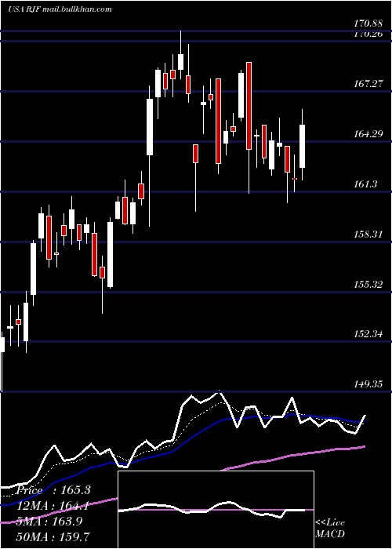Viewport: 392px width, 549px height.
Task: Select the 155.32 price level label
Action: [x=368, y=284]
